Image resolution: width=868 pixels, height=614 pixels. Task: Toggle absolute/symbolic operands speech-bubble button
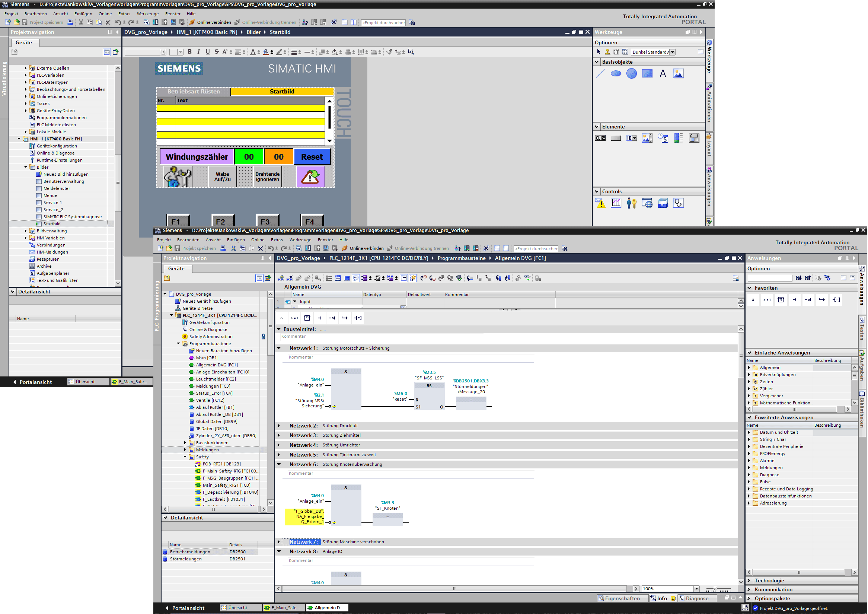pyautogui.click(x=356, y=279)
